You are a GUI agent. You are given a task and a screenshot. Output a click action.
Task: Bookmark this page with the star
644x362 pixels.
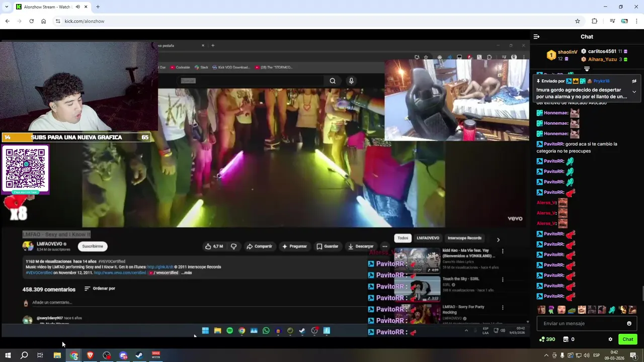[578, 21]
